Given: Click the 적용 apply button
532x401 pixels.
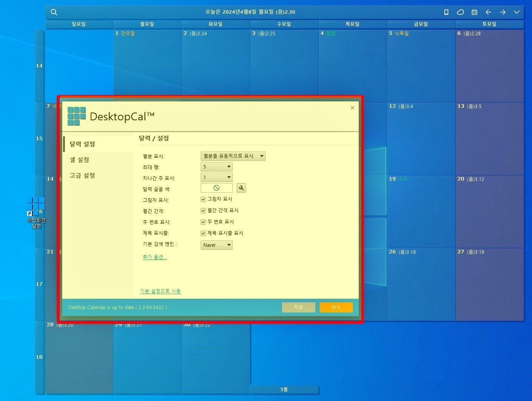Looking at the screenshot, I should click(298, 307).
